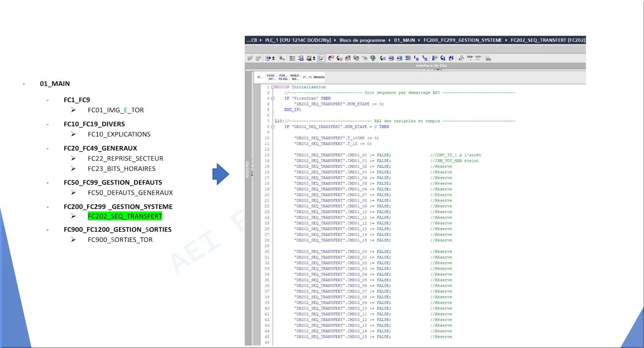Open PLC_1 [CPU 1214C DC/DC/Rly] breadcrumb
The height and width of the screenshot is (348, 644).
click(298, 40)
